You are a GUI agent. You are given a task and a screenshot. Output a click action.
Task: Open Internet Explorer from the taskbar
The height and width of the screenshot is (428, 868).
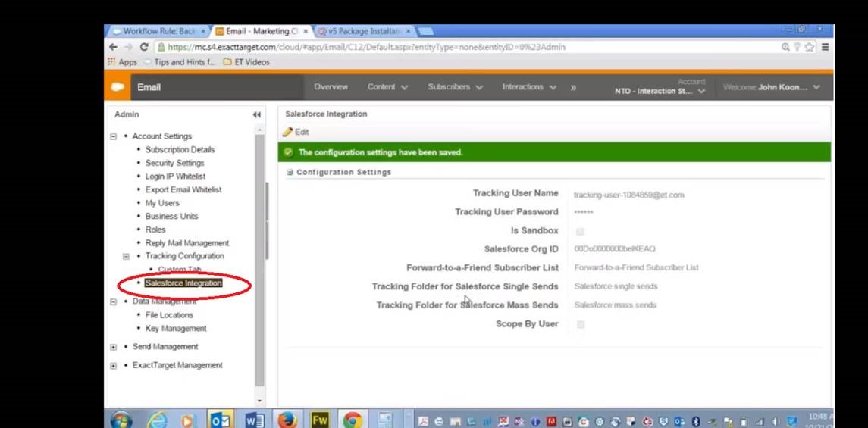(x=157, y=421)
